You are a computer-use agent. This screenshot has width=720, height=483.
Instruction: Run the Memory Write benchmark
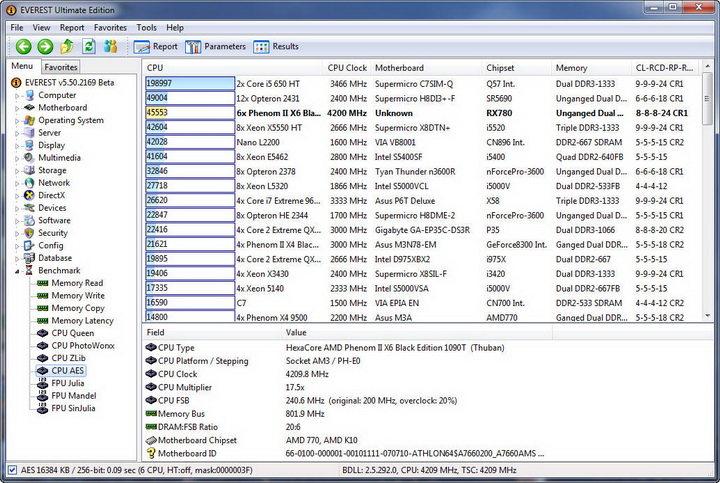(x=78, y=295)
